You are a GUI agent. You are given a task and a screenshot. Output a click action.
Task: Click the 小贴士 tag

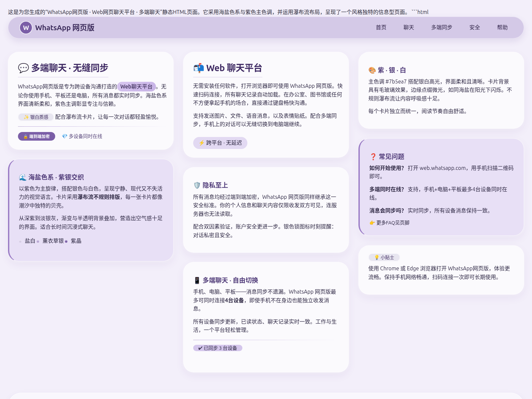(x=384, y=257)
